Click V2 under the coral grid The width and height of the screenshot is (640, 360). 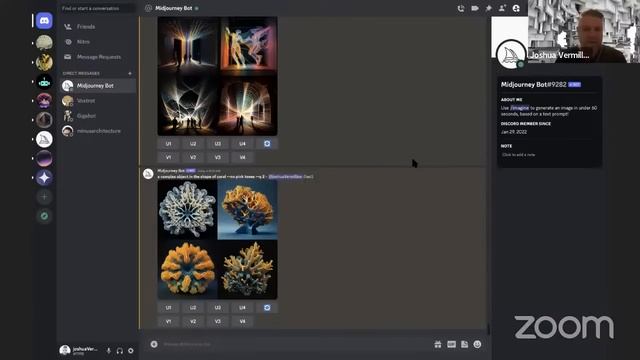point(193,321)
